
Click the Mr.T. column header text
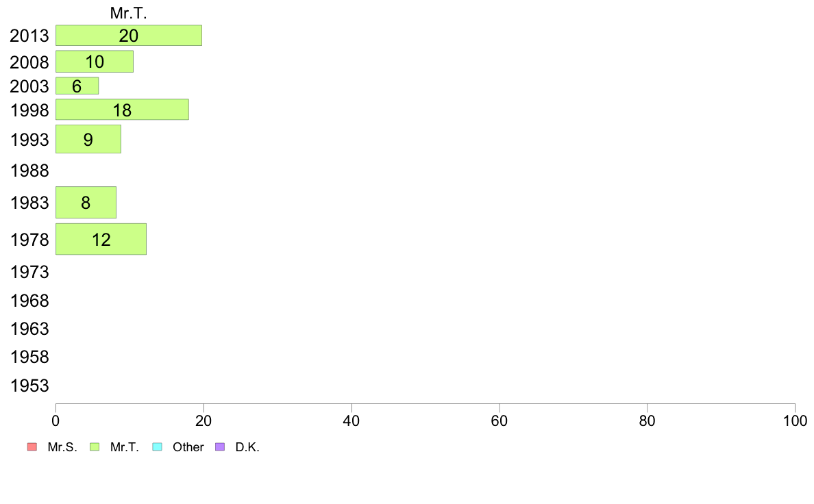pos(129,14)
